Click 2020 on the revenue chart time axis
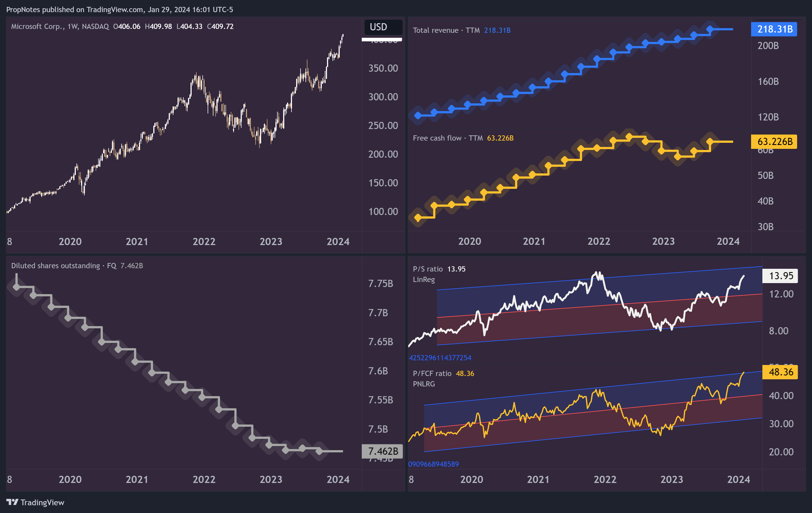Screen dimensions: 812x513 tap(469, 241)
